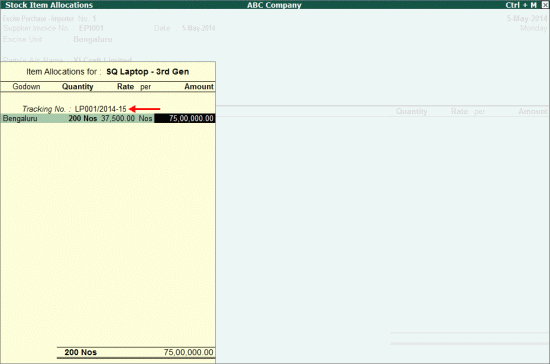Image resolution: width=550 pixels, height=364 pixels.
Task: Click the total quantity 200 Nos at bottom
Action: click(81, 352)
